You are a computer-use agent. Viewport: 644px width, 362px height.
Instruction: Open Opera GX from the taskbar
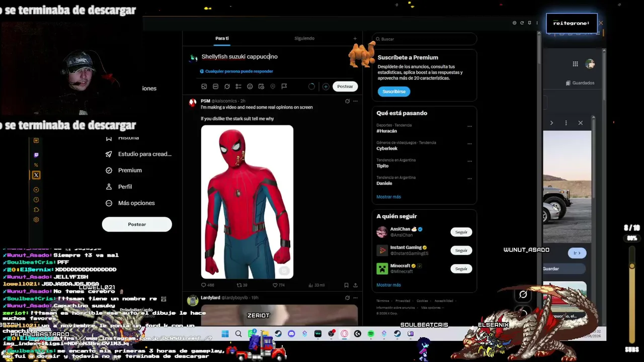(344, 333)
